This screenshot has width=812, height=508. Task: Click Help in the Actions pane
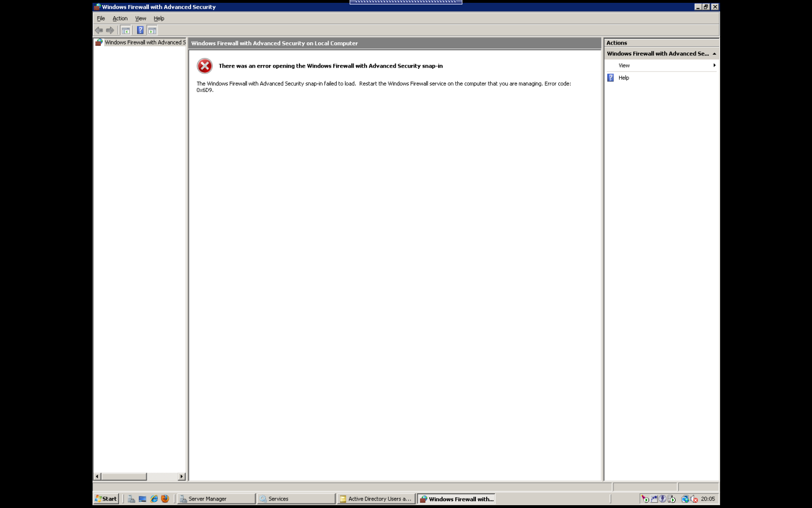coord(624,78)
